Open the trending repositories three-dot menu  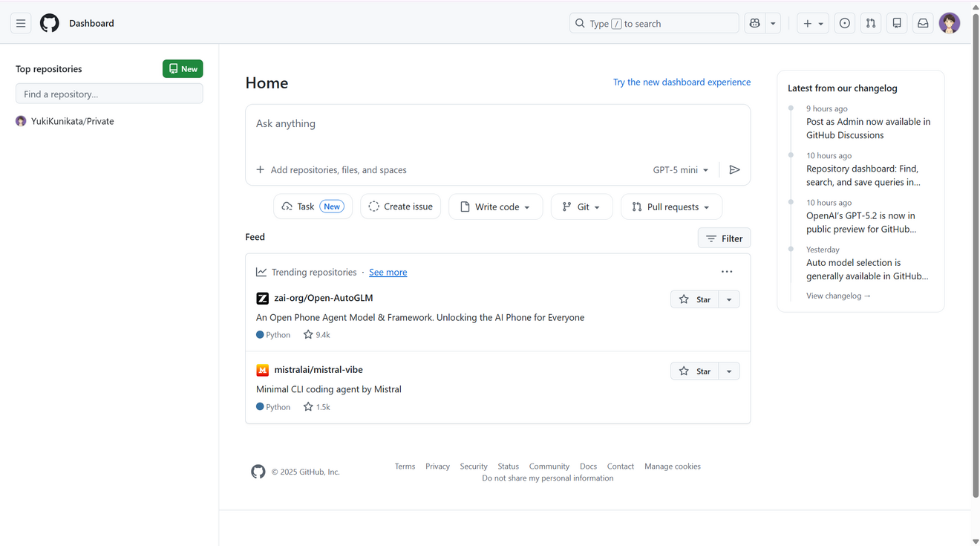coord(727,272)
